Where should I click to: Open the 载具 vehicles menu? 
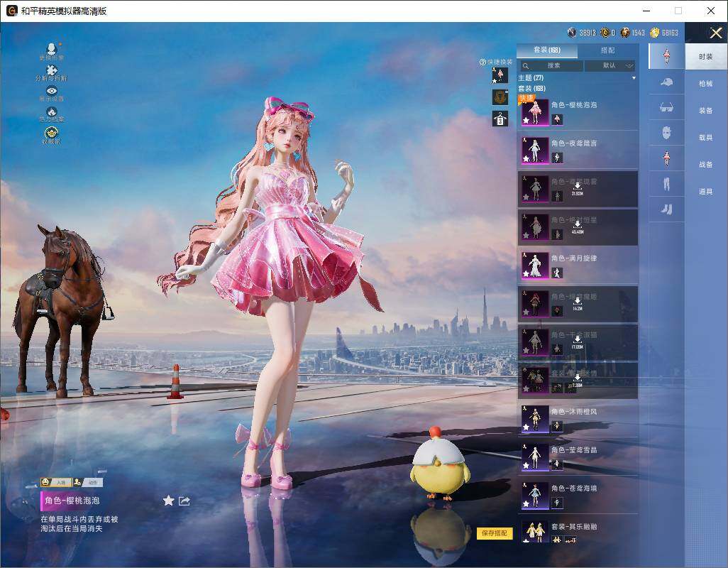coord(706,138)
